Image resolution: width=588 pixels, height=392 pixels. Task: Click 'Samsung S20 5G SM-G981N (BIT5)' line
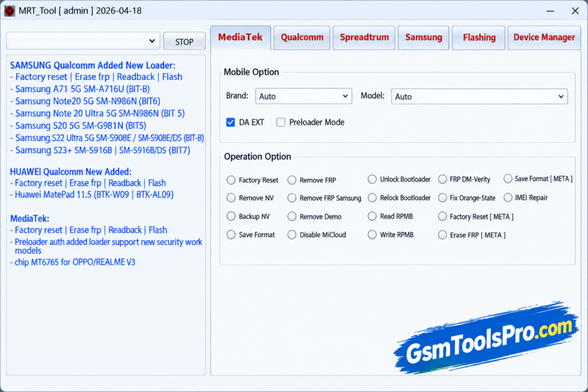[x=78, y=126]
